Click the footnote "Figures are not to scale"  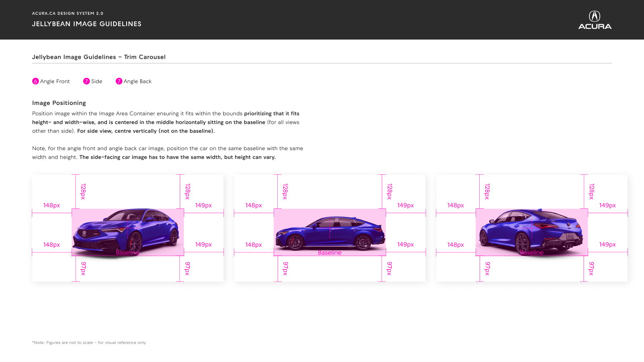tap(89, 343)
